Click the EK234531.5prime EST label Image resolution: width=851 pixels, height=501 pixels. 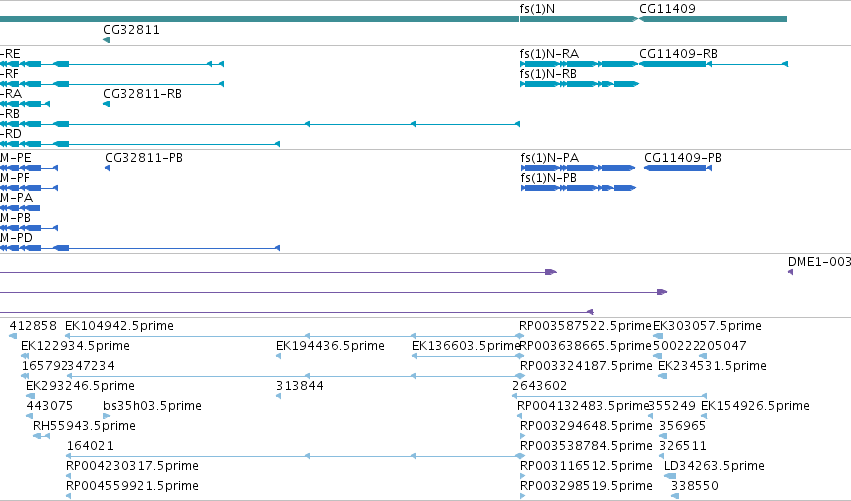(712, 366)
